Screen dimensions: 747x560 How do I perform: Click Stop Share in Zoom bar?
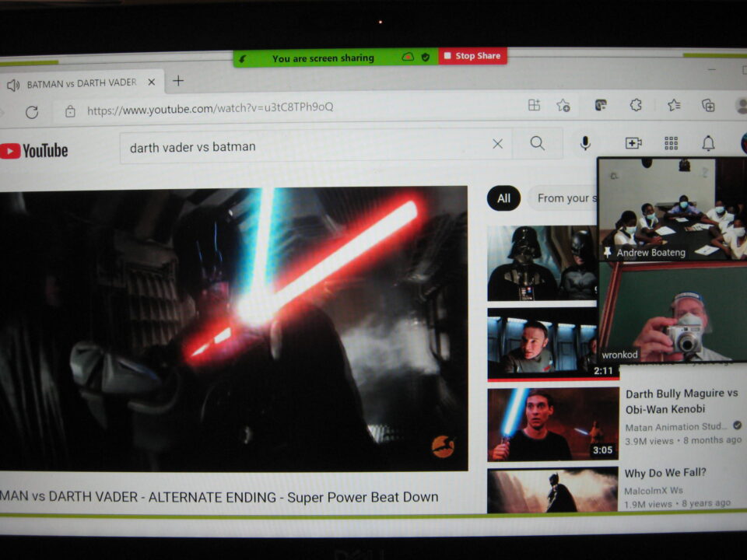(472, 56)
